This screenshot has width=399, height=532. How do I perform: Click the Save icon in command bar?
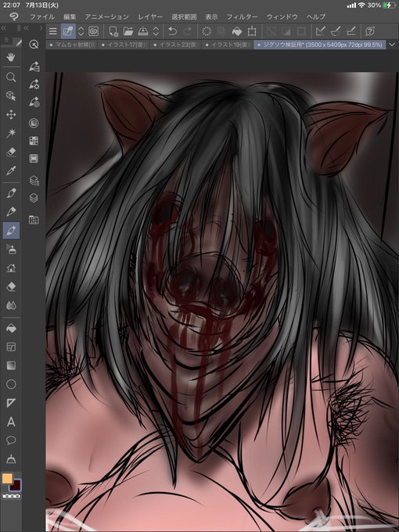coord(143,31)
